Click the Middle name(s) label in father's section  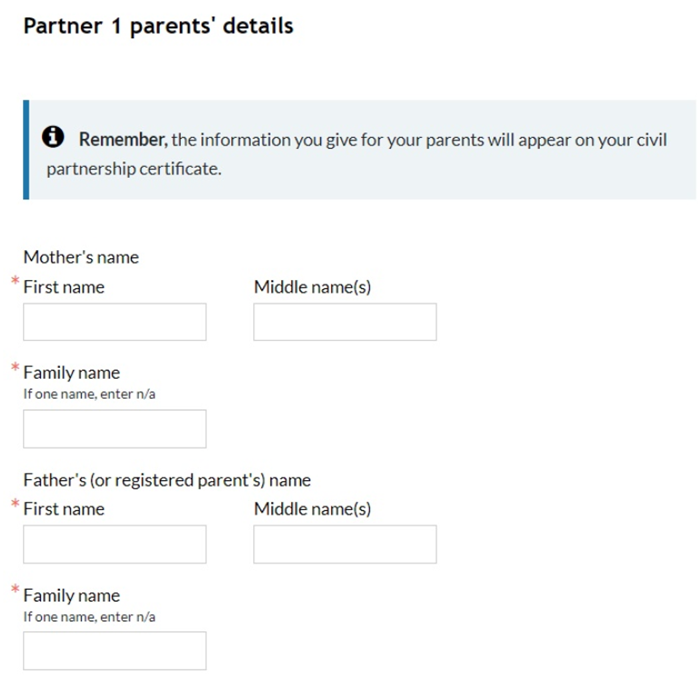pyautogui.click(x=312, y=509)
